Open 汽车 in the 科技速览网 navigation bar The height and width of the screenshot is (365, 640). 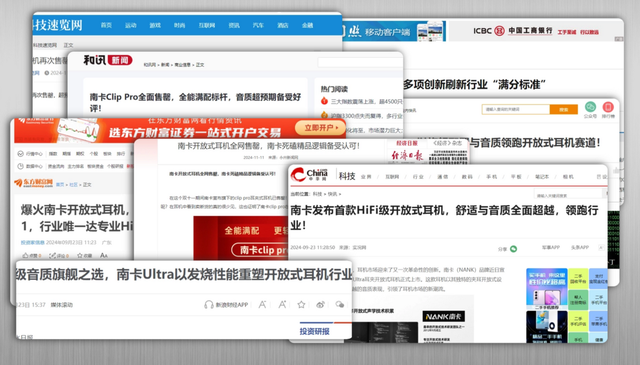coord(258,25)
